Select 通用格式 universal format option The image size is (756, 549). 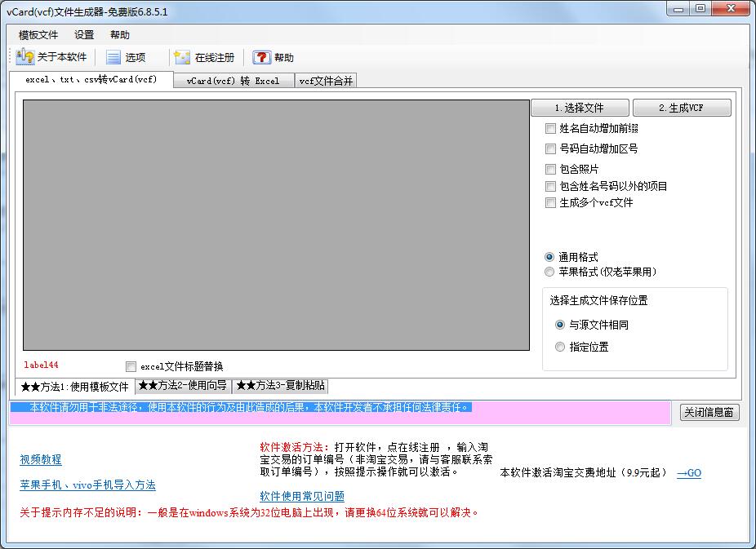coord(549,256)
